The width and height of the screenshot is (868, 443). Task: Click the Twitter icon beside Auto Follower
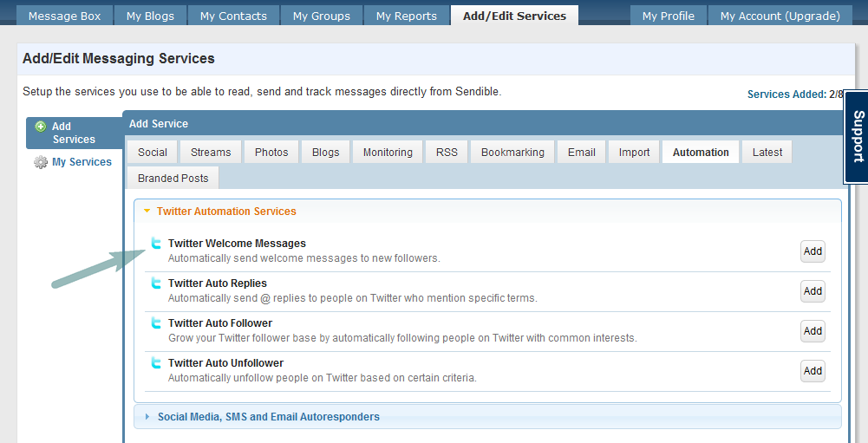[x=156, y=323]
